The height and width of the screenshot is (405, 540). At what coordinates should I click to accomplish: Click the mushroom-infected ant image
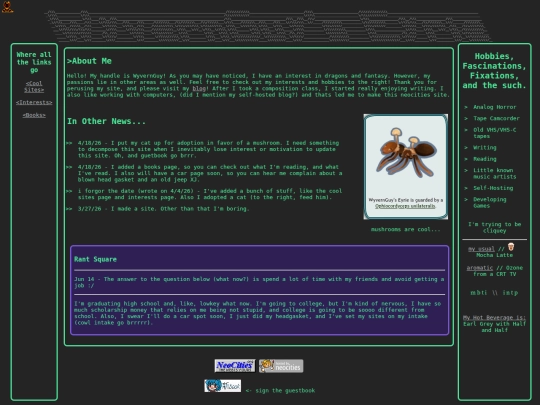406,153
